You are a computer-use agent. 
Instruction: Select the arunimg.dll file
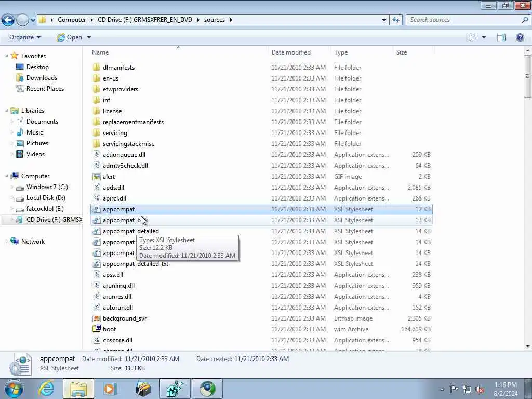point(118,286)
